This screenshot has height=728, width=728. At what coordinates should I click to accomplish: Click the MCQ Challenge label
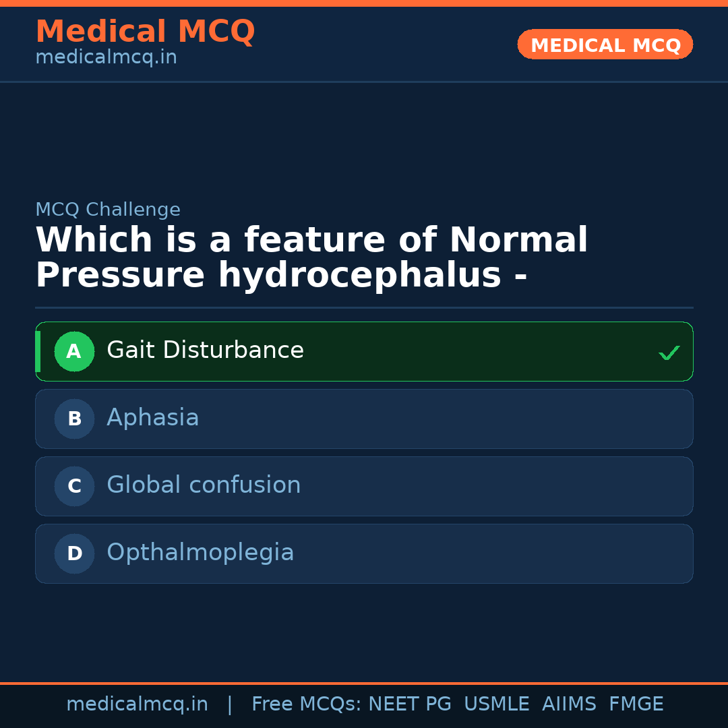pyautogui.click(x=108, y=210)
